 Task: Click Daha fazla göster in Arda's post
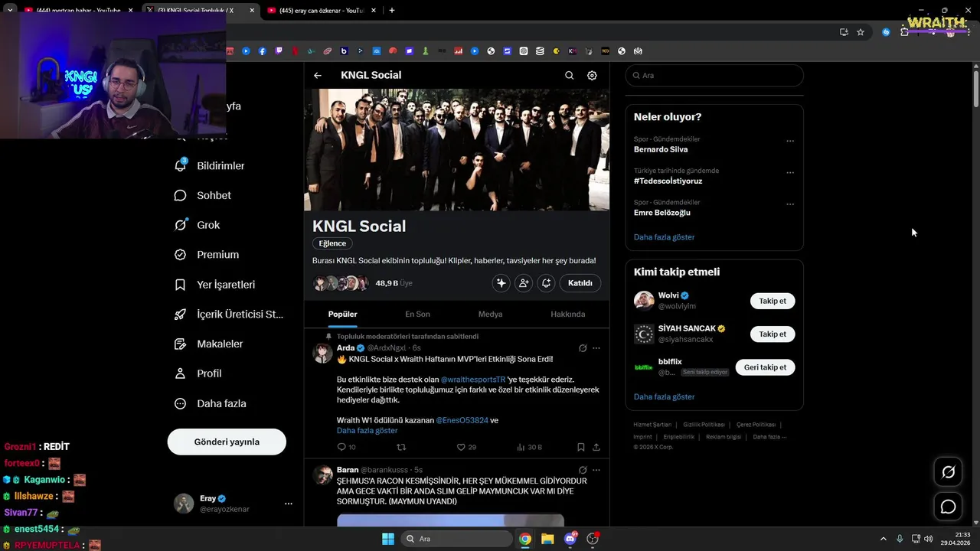[367, 430]
